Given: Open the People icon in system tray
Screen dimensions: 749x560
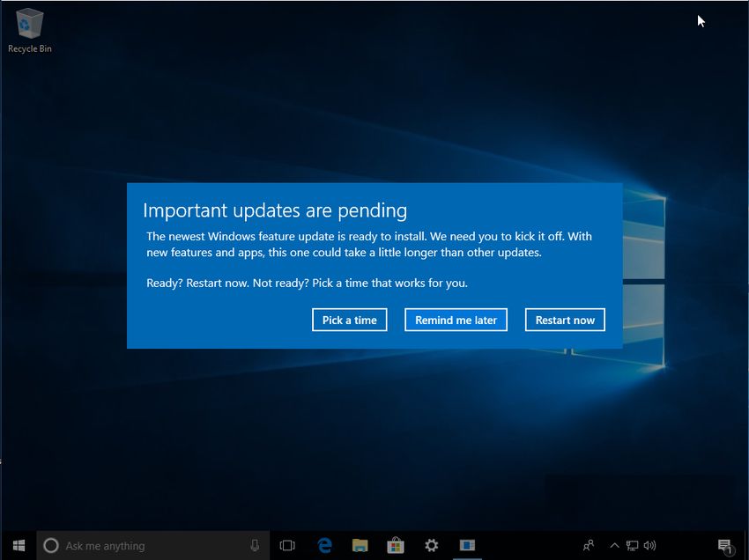Looking at the screenshot, I should 589,545.
